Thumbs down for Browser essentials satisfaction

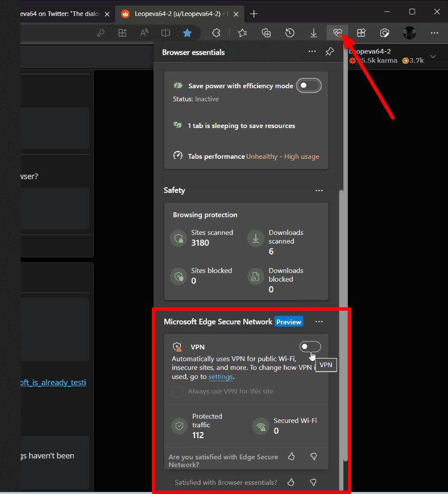click(313, 482)
